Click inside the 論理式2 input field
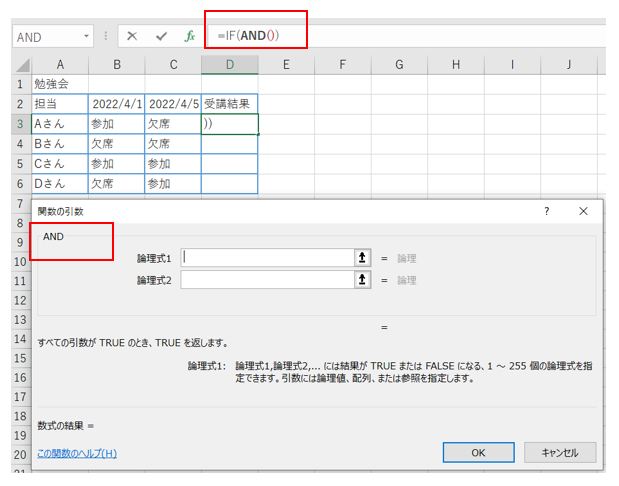This screenshot has width=619, height=486. click(265, 280)
